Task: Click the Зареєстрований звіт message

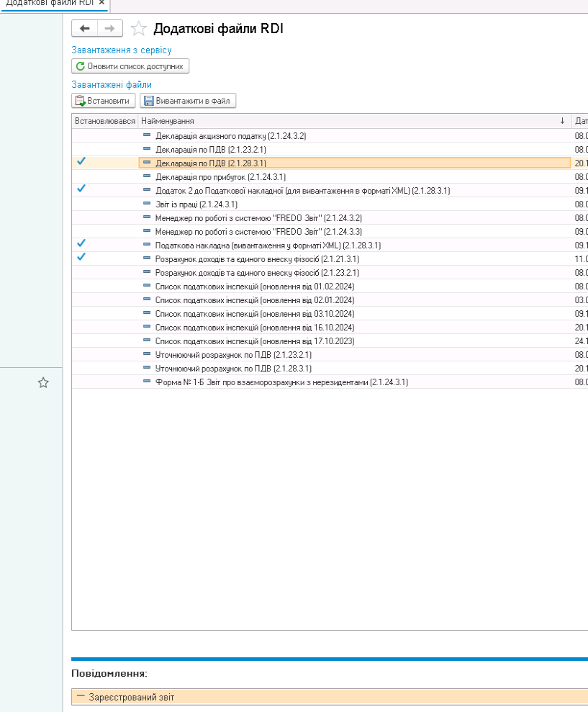Action: click(132, 698)
